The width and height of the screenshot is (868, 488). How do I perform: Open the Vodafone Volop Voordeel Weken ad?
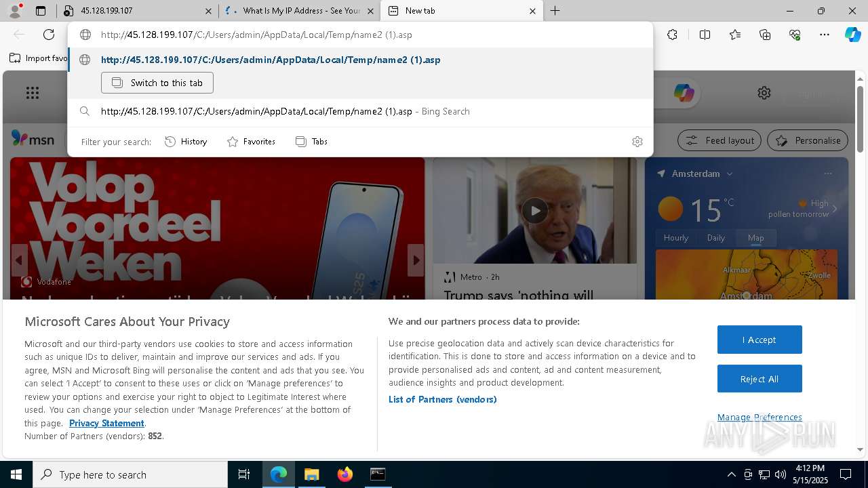217,228
